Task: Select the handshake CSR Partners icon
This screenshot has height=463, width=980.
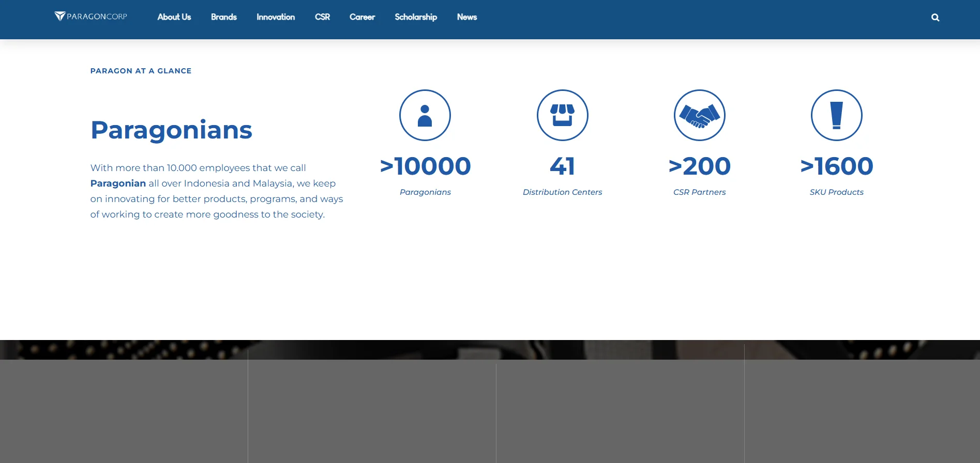Action: click(699, 115)
